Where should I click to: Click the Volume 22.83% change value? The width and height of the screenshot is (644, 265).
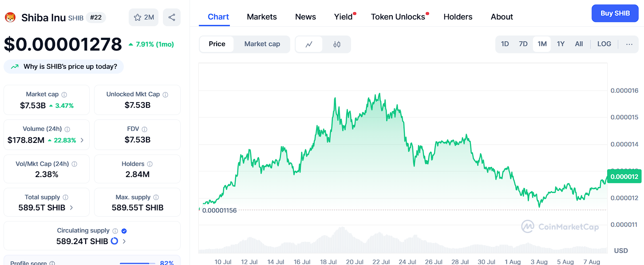pos(62,140)
